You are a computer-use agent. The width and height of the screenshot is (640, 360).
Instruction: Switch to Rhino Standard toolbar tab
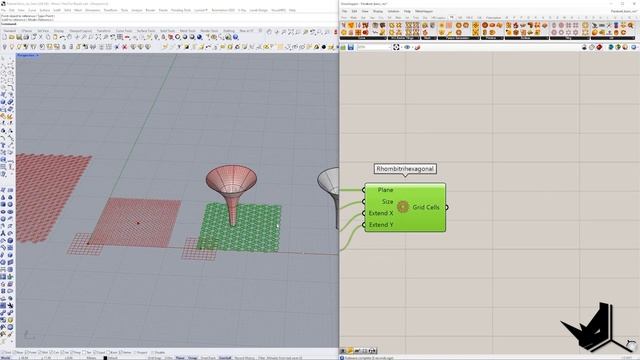[10, 31]
